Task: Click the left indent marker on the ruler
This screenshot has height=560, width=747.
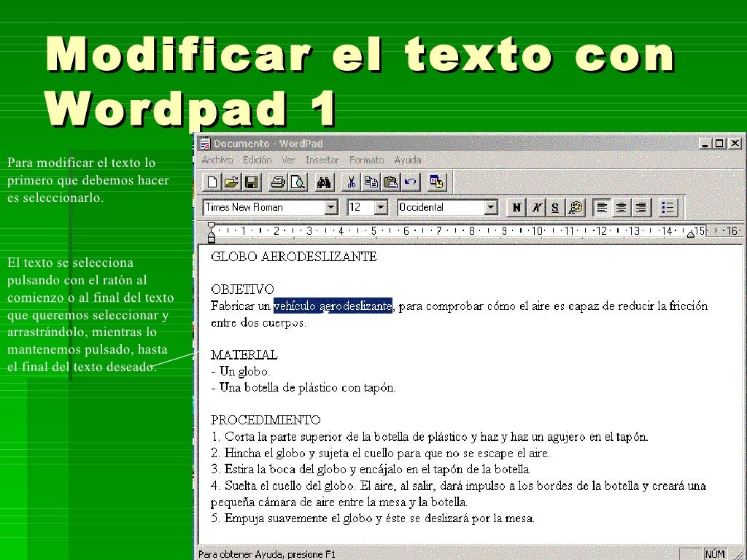Action: pos(212,233)
